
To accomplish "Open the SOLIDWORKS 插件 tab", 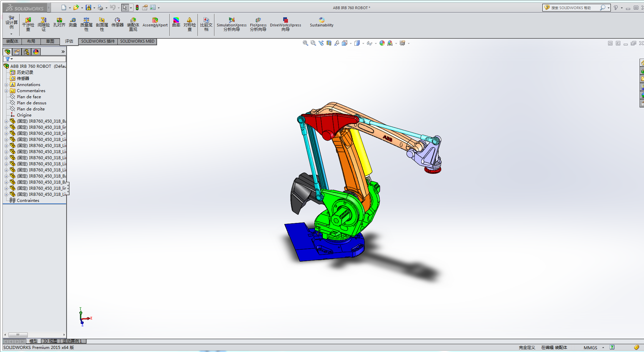I will click(x=98, y=41).
